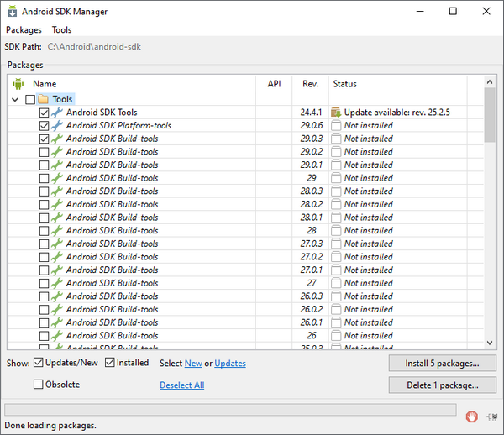
Task: Click the Name column header
Action: tap(45, 84)
